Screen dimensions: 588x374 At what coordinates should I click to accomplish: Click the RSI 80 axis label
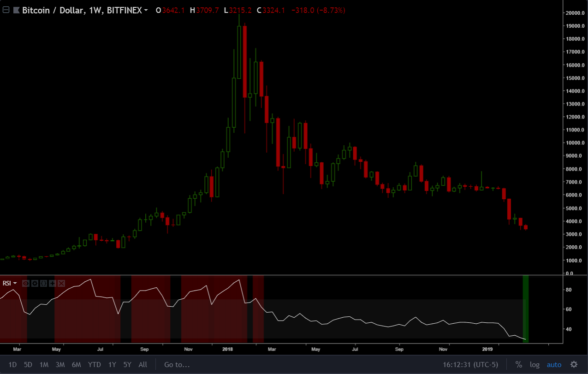pyautogui.click(x=569, y=290)
